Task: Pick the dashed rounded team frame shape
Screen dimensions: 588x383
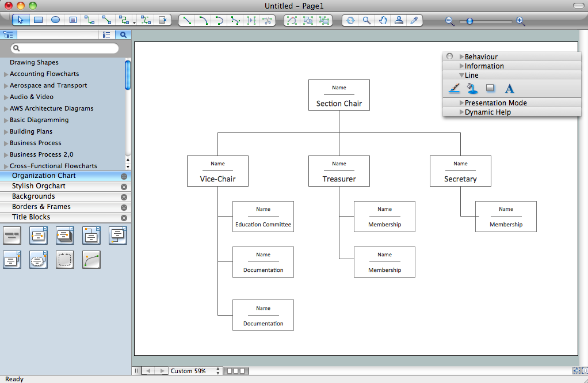Action: click(x=65, y=260)
